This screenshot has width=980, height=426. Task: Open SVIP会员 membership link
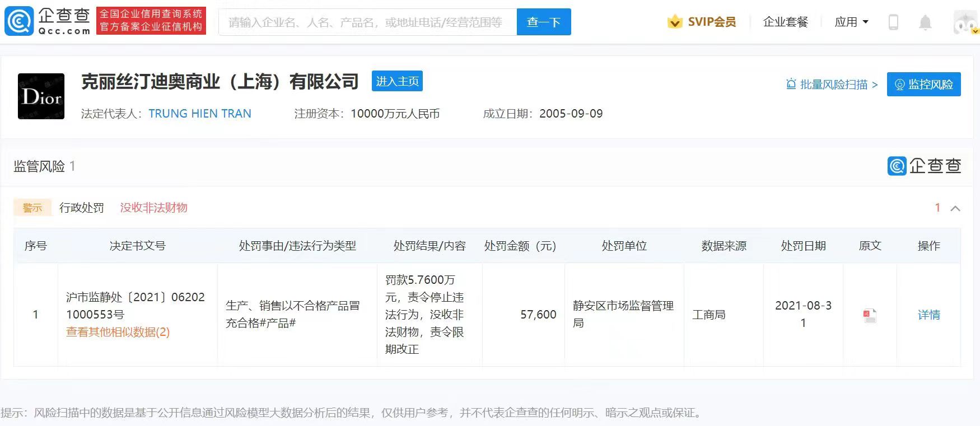click(712, 22)
